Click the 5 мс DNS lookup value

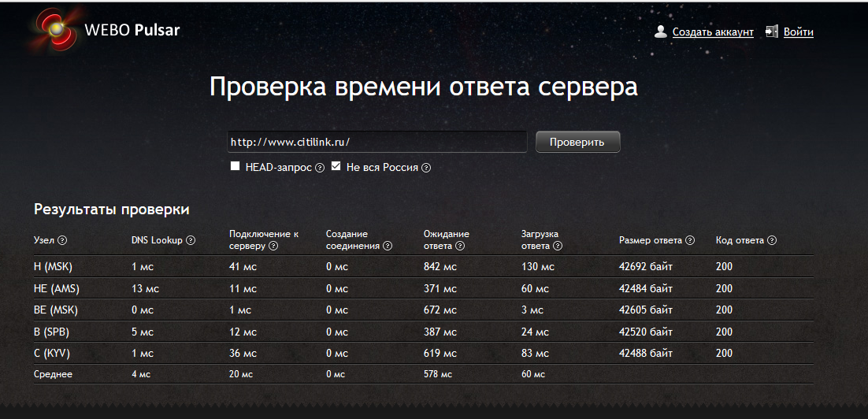[x=143, y=332]
